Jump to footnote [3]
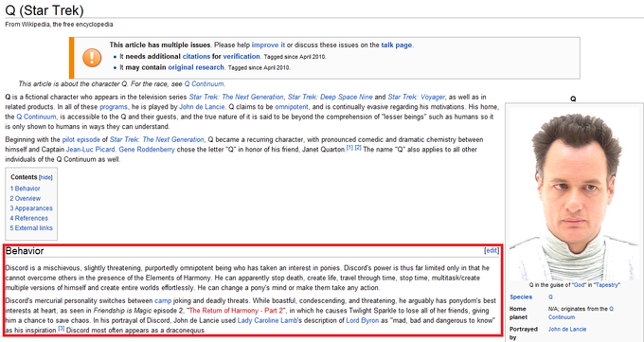This screenshot has height=342, width=644. [x=61, y=329]
